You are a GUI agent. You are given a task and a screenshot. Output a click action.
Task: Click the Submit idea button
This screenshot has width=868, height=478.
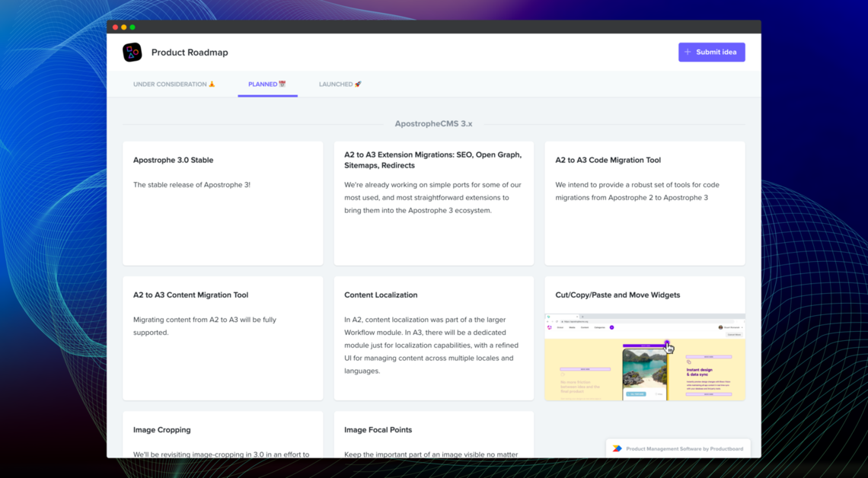tap(712, 52)
